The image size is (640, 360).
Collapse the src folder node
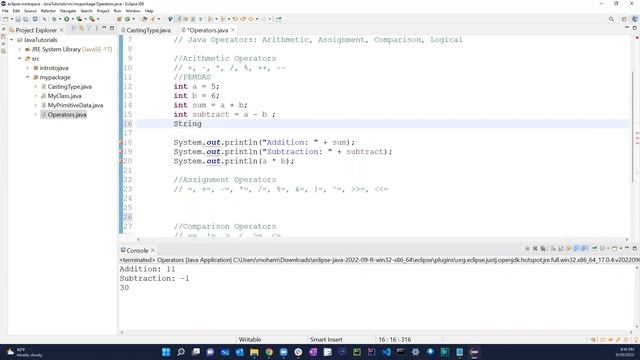coord(20,59)
